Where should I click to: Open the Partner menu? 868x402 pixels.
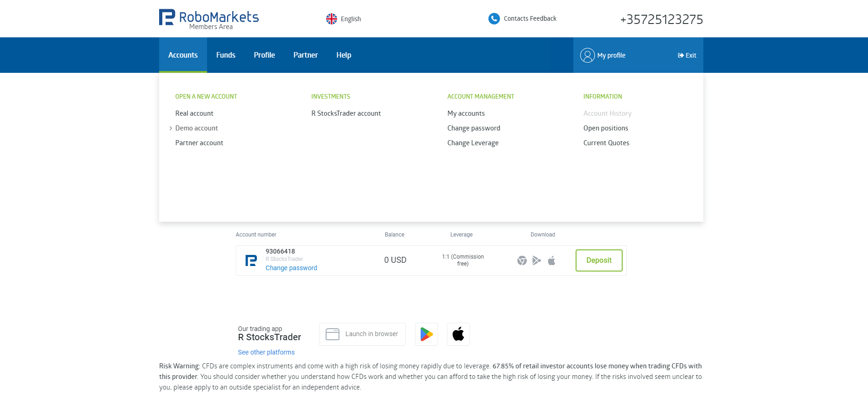[306, 55]
